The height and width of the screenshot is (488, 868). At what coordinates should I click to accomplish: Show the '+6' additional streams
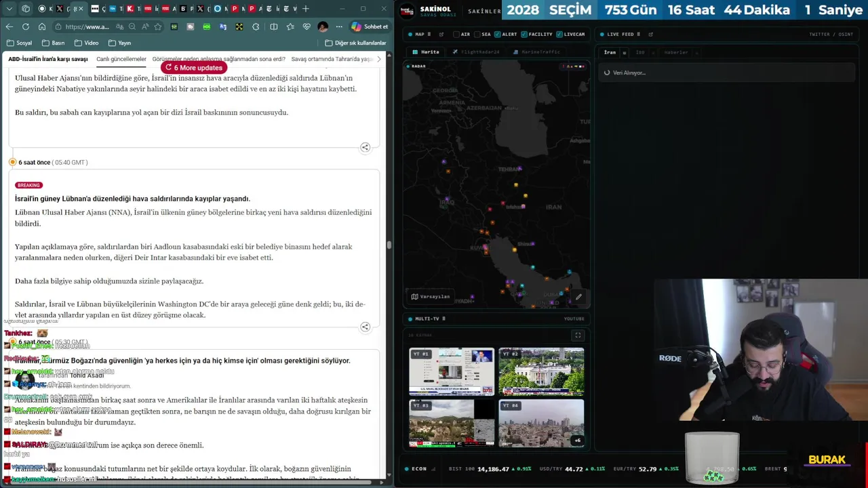tap(577, 441)
